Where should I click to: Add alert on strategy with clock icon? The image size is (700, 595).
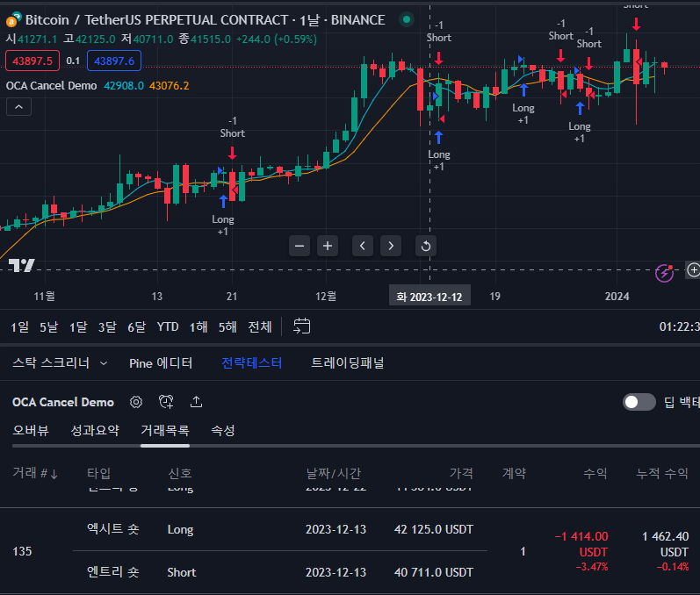[166, 402]
